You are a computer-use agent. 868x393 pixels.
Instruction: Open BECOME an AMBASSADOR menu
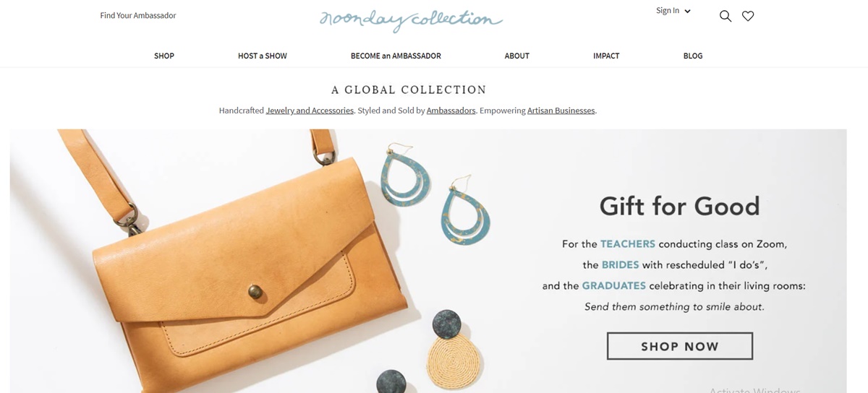pos(396,56)
